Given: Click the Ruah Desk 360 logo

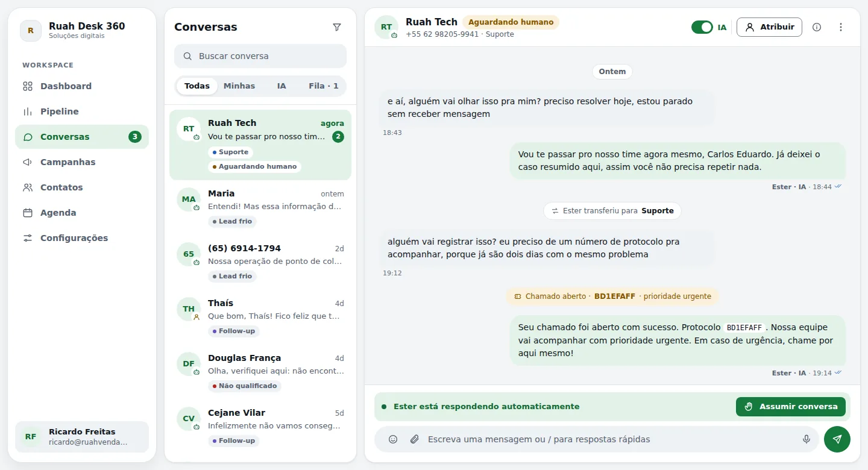Looking at the screenshot, I should tap(31, 31).
